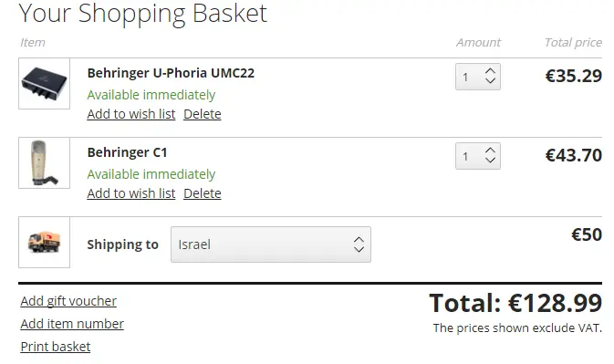This screenshot has width=614, height=364.
Task: Click the chevron arrows on Israel selector
Action: tap(359, 244)
